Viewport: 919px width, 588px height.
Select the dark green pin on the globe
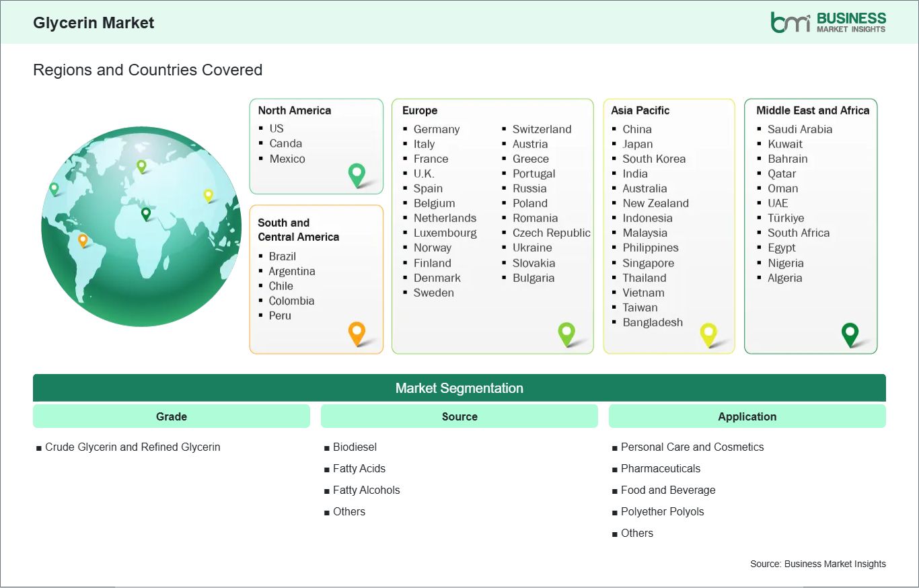pos(146,213)
